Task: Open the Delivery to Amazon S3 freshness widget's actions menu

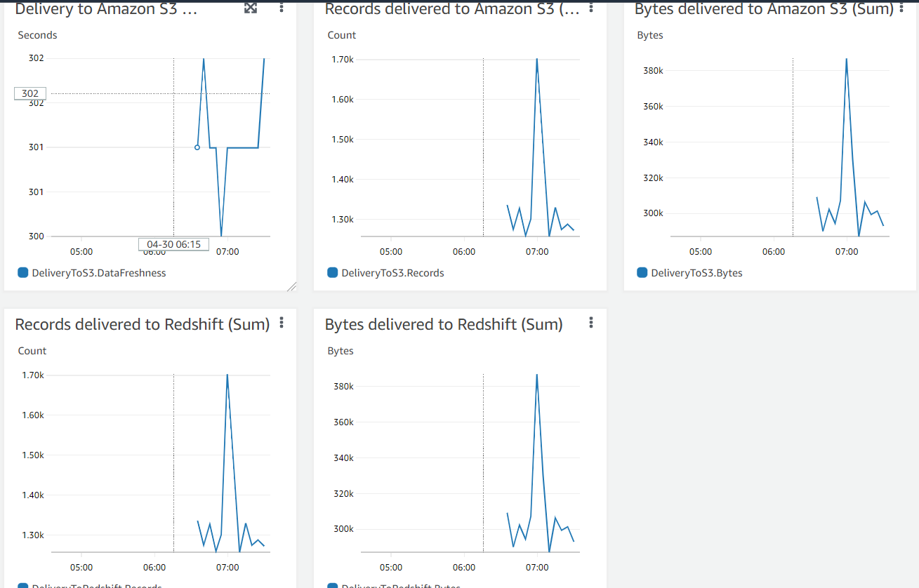Action: point(282,8)
